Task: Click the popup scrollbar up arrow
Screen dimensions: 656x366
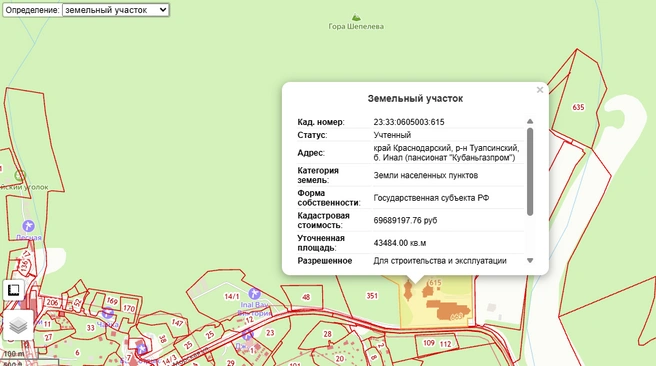Action: click(x=530, y=121)
